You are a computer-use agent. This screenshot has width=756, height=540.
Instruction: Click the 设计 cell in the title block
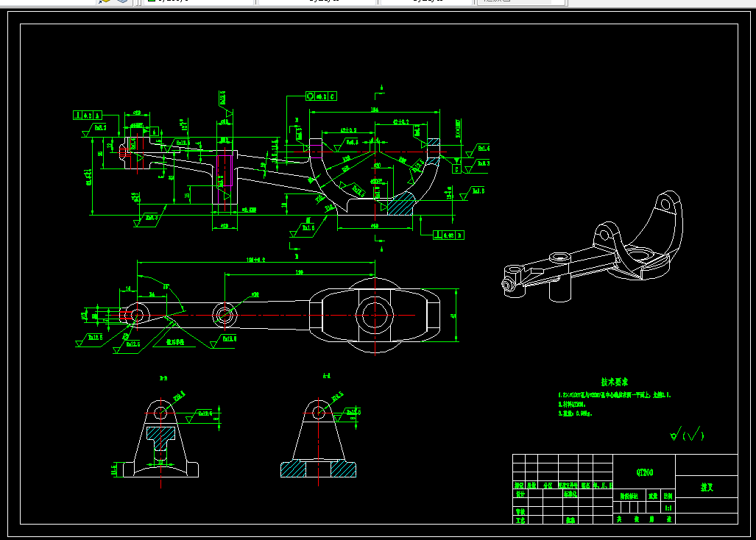[x=520, y=494]
